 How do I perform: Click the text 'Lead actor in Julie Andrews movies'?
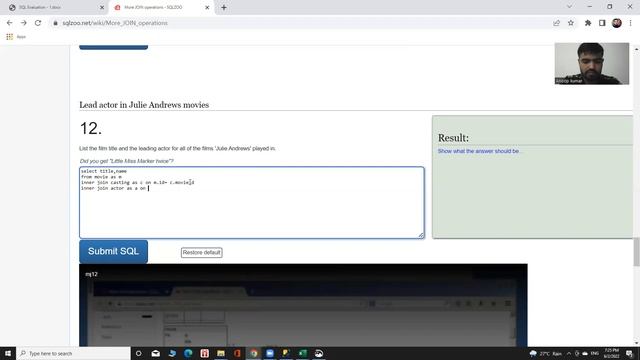coord(144,105)
